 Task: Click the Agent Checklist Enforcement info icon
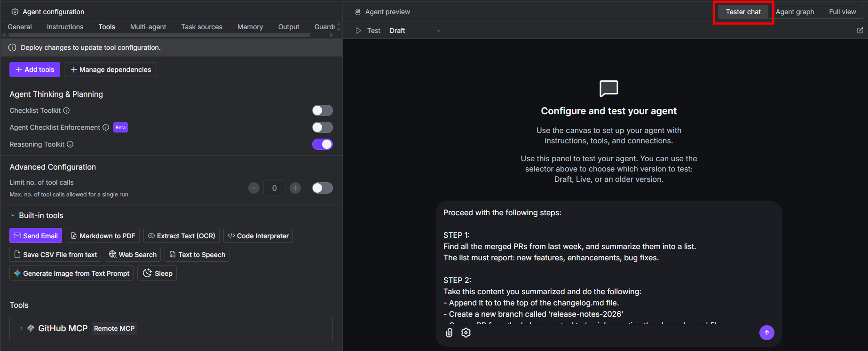106,127
